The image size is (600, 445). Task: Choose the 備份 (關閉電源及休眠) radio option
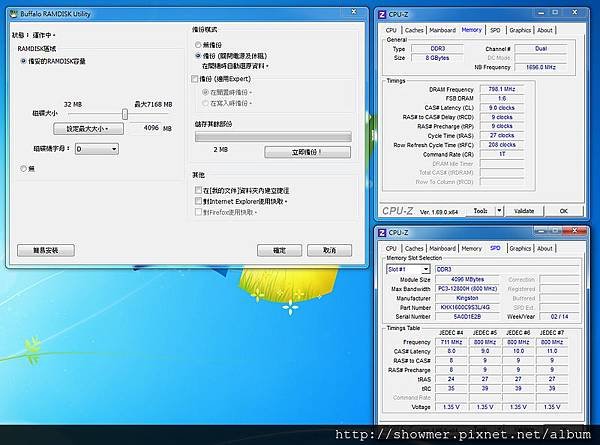click(x=198, y=55)
